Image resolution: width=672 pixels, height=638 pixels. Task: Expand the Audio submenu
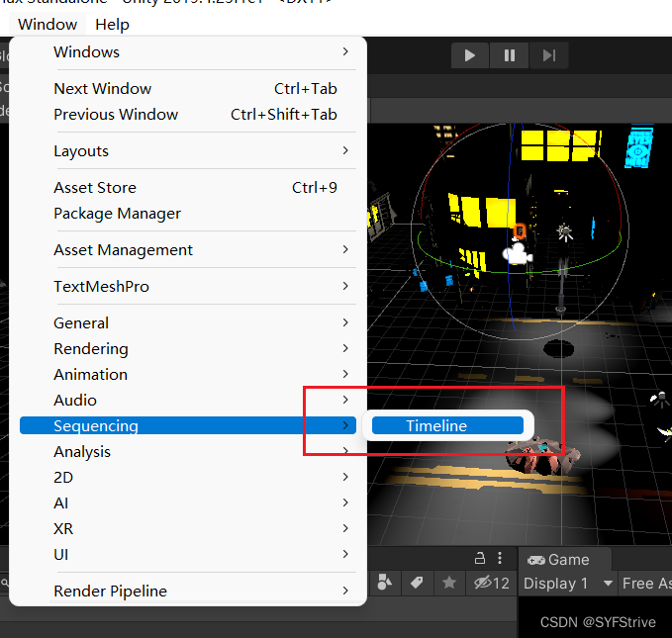click(x=188, y=401)
